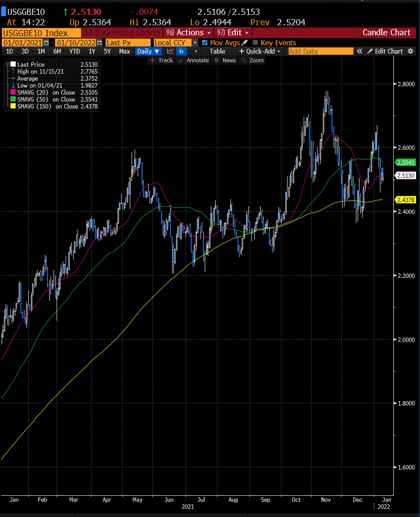Viewport: 420px width, 517px height.
Task: Click the 'Last Price' legend row text
Action: pyautogui.click(x=30, y=64)
